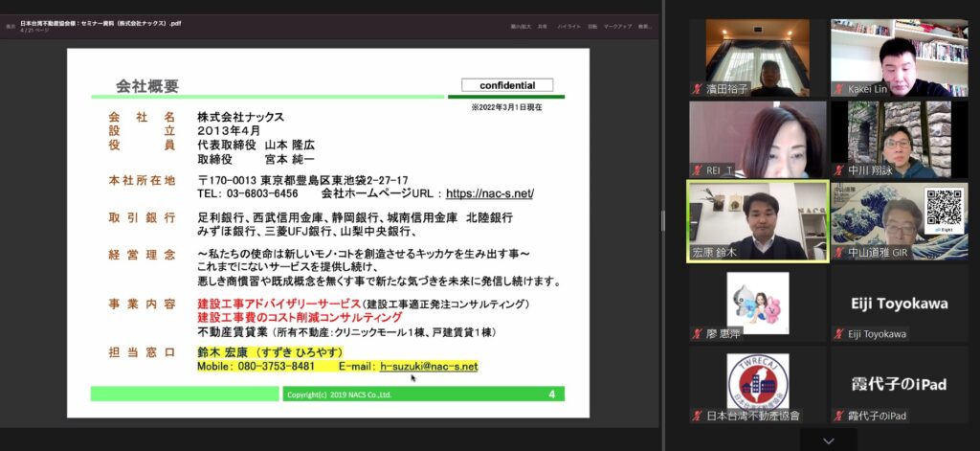This screenshot has height=451, width=980.
Task: Select 宏康 鈴木 active speaker tile
Action: pos(758,221)
